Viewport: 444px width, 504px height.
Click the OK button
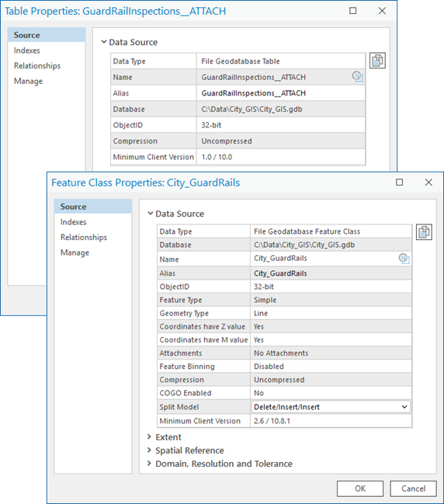(360, 488)
